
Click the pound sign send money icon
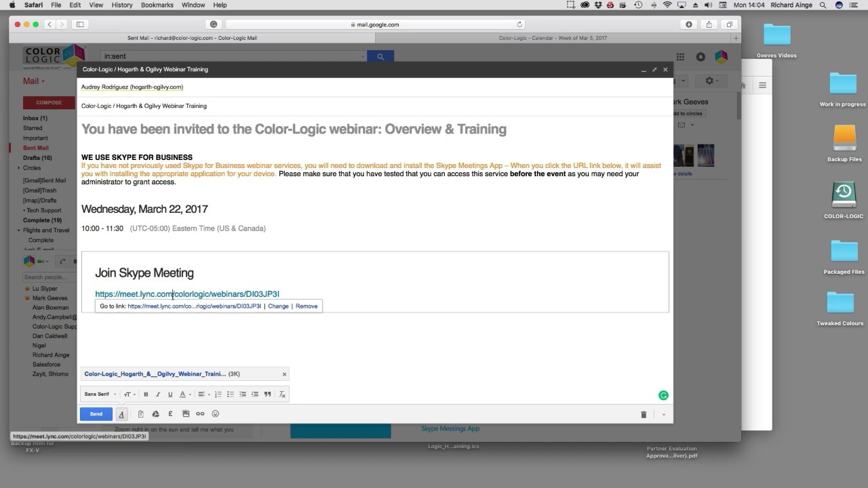pos(170,414)
